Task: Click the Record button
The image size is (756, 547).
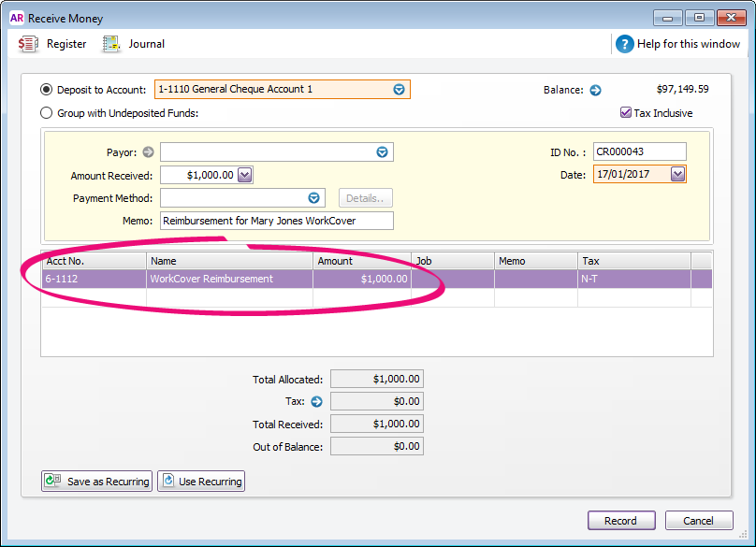Action: click(621, 521)
